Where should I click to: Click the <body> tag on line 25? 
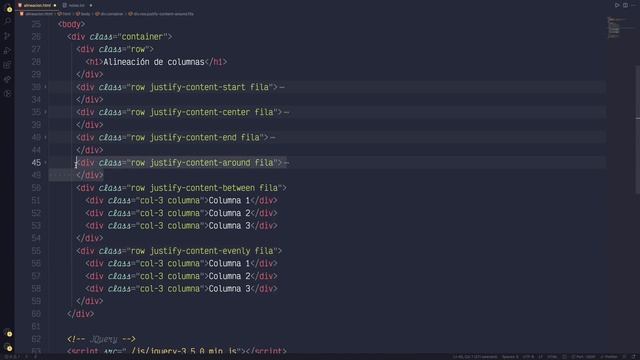coord(71,24)
